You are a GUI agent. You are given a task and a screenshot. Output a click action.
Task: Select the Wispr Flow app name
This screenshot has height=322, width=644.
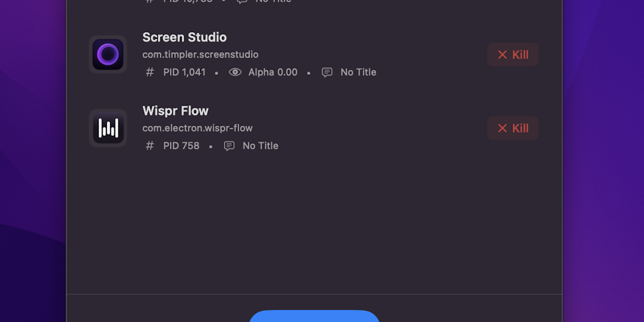pos(175,111)
